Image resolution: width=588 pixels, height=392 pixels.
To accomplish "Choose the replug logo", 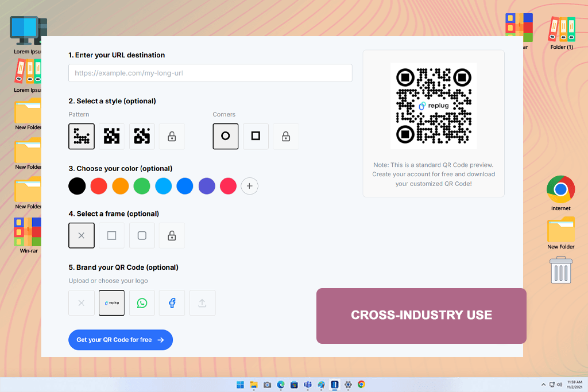I will point(112,303).
